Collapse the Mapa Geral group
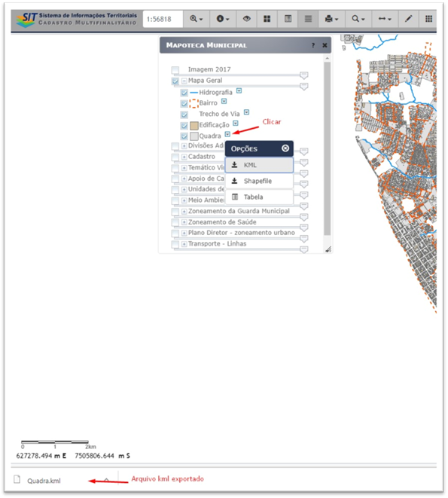Screen dimensions: 448x498 tap(184, 81)
